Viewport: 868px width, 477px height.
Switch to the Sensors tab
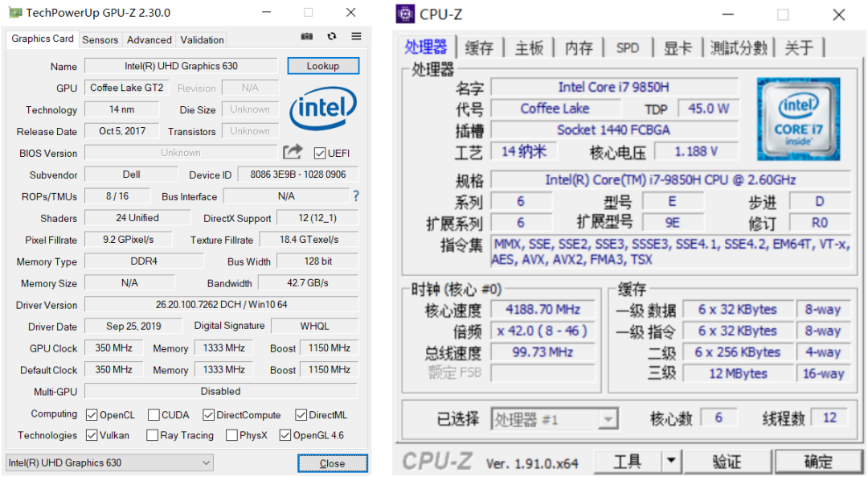pyautogui.click(x=100, y=40)
